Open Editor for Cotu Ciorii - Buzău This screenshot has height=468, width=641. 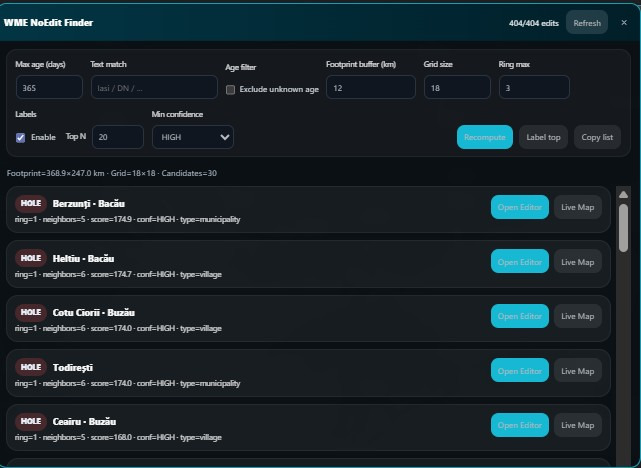(520, 316)
